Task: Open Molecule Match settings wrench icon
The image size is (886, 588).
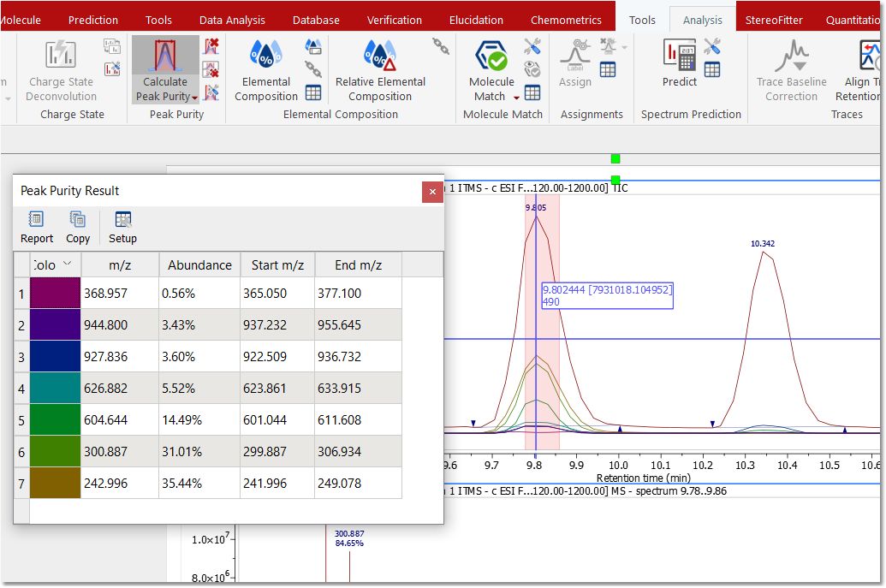Action: tap(532, 46)
